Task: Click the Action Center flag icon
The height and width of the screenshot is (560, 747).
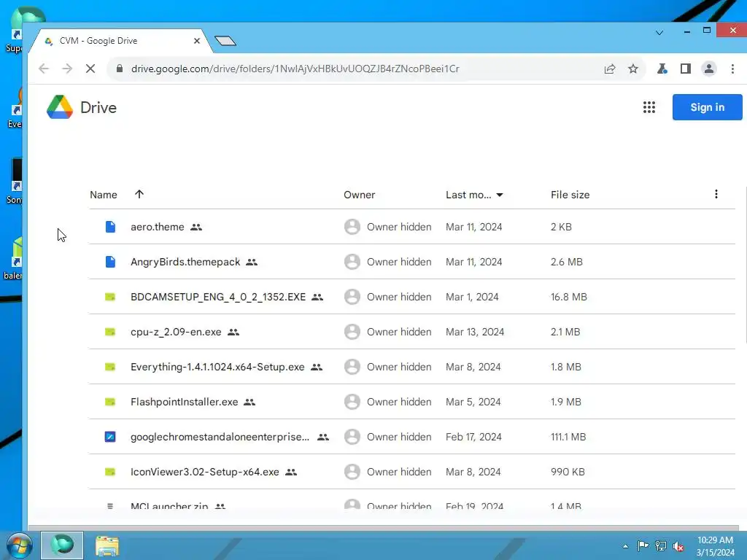Action: coord(643,545)
